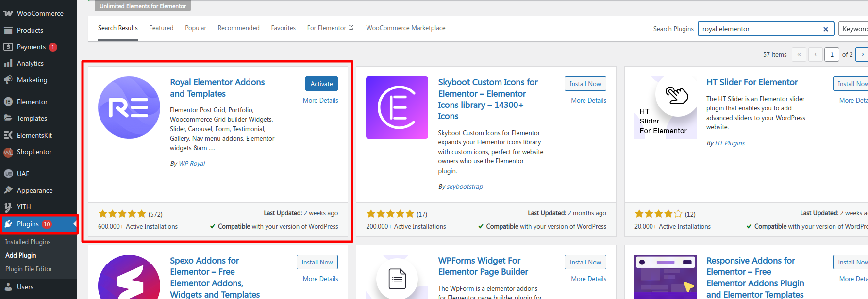The width and height of the screenshot is (868, 299).
Task: Open Add Plugin submenu item
Action: (21, 255)
